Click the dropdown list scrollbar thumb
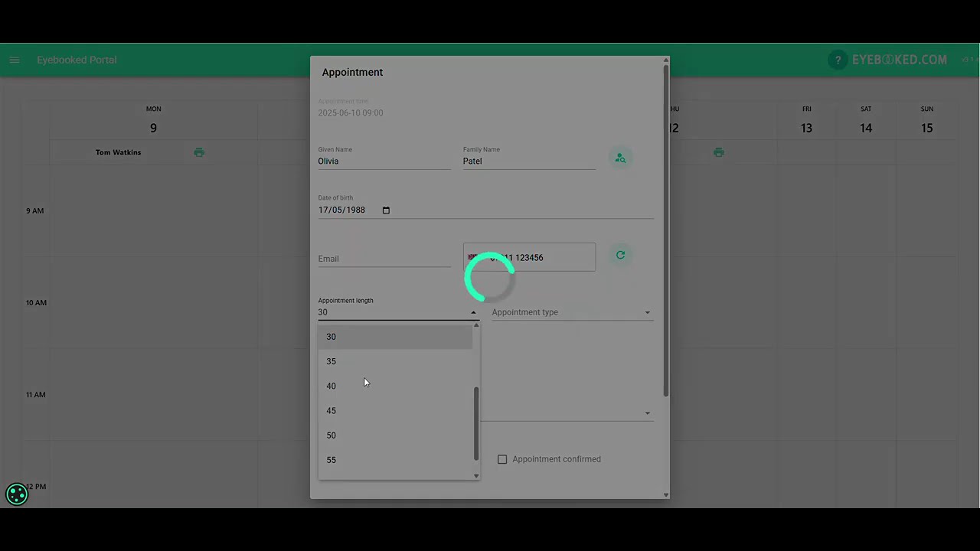This screenshot has width=980, height=551. tap(476, 423)
